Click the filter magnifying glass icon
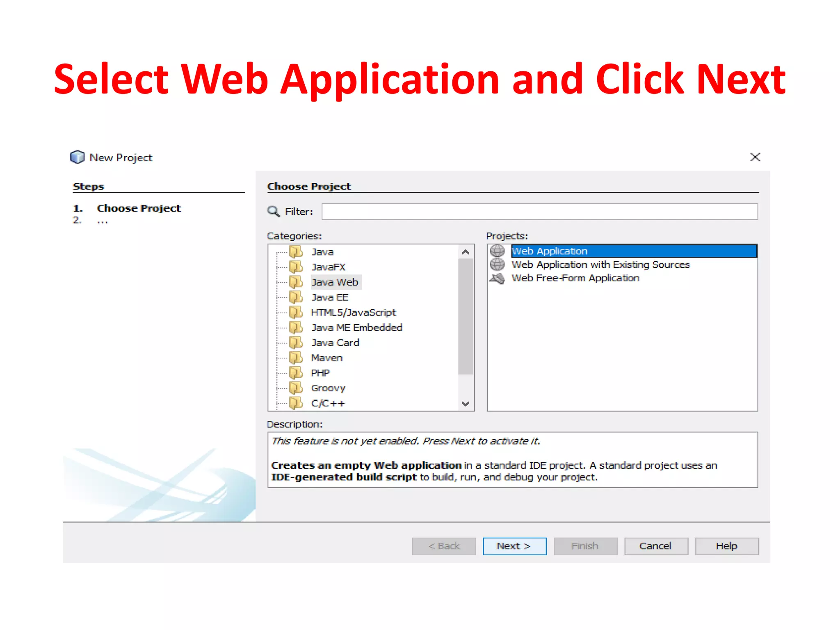 click(273, 211)
